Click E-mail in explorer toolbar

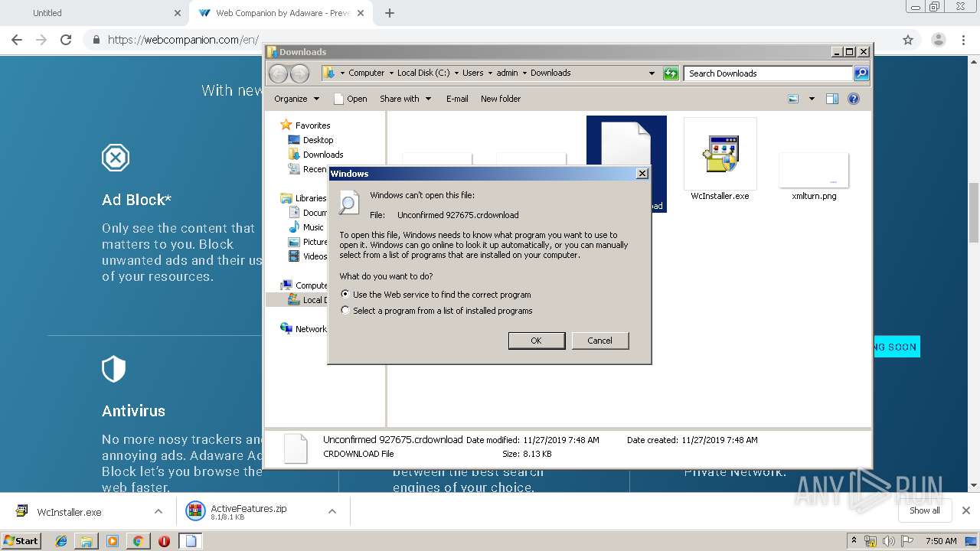[x=457, y=99]
